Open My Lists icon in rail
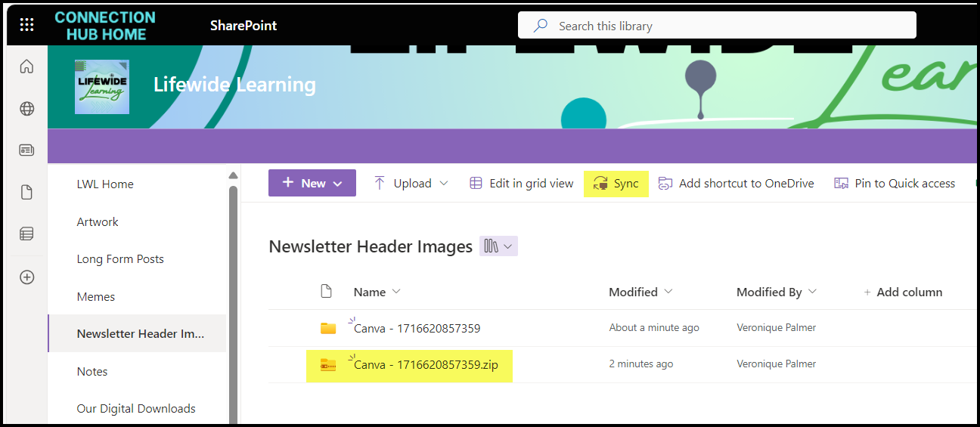The width and height of the screenshot is (980, 427). click(x=26, y=234)
